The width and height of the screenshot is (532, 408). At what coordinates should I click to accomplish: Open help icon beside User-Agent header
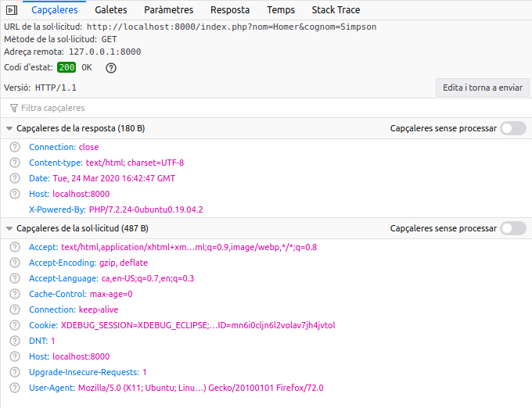(x=15, y=388)
